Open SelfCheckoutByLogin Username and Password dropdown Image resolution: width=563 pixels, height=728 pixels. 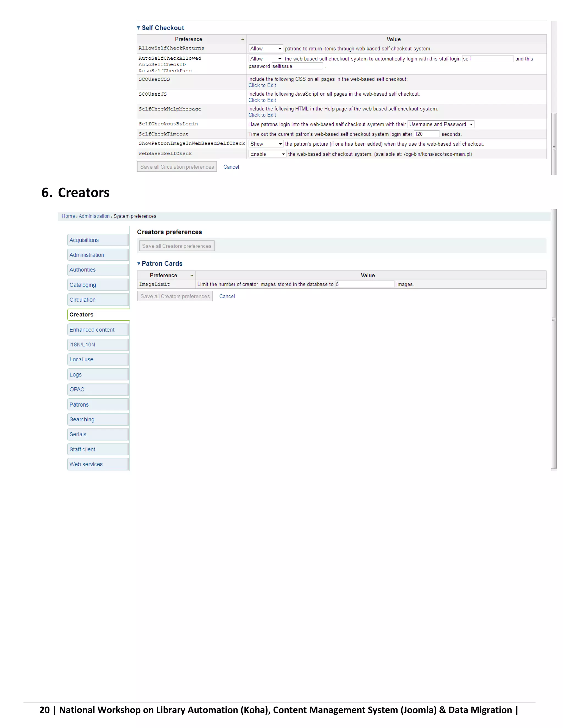[x=441, y=124]
